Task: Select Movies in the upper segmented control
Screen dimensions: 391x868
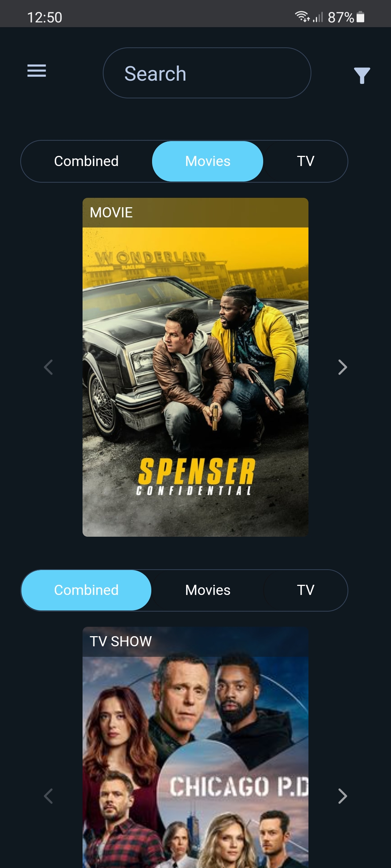Action: click(207, 161)
